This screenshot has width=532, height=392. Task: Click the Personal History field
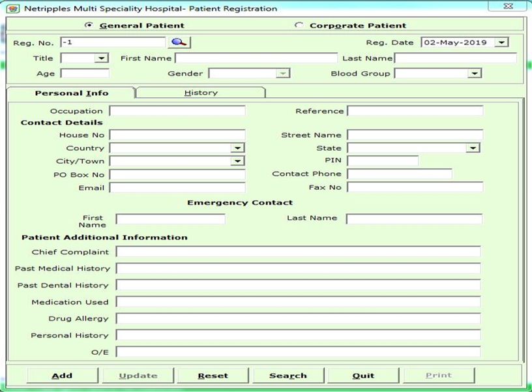[298, 335]
